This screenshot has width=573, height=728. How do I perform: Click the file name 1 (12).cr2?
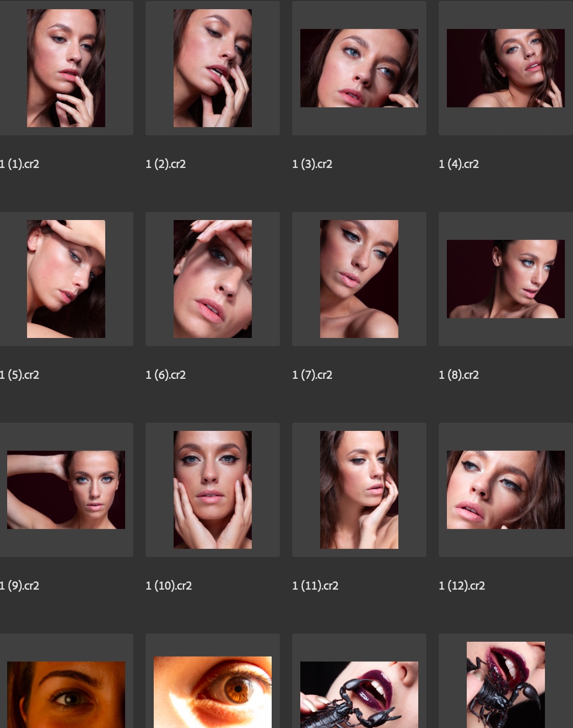[462, 586]
